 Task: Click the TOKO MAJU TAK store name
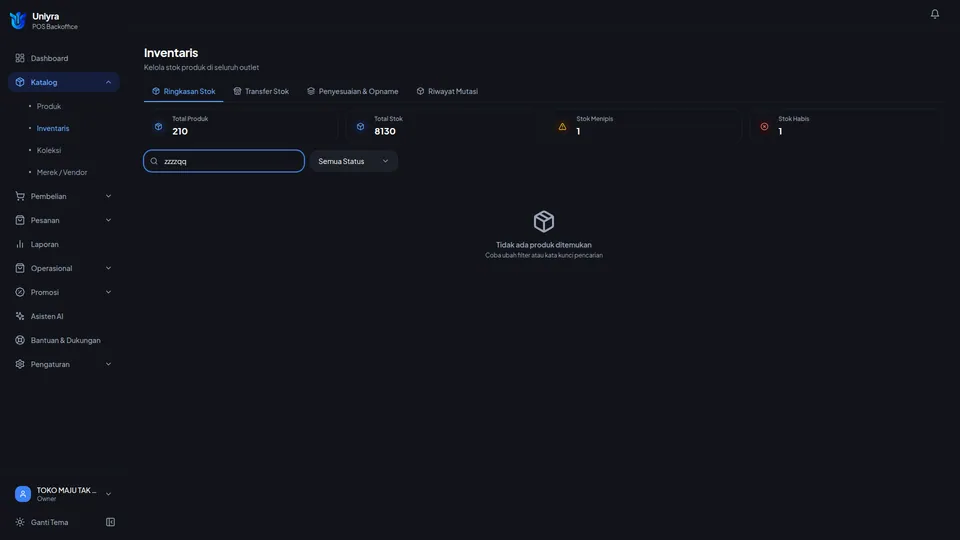(x=66, y=490)
